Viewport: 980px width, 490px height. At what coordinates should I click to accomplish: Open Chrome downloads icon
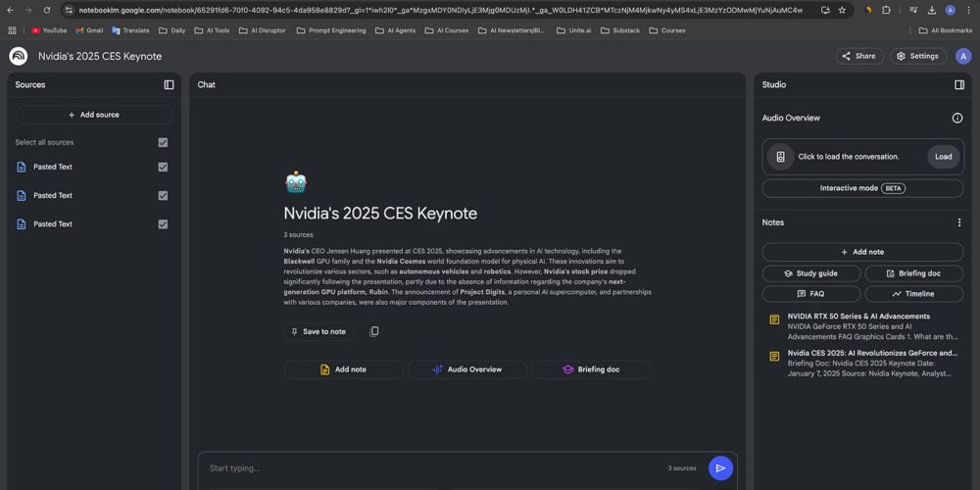point(932,10)
